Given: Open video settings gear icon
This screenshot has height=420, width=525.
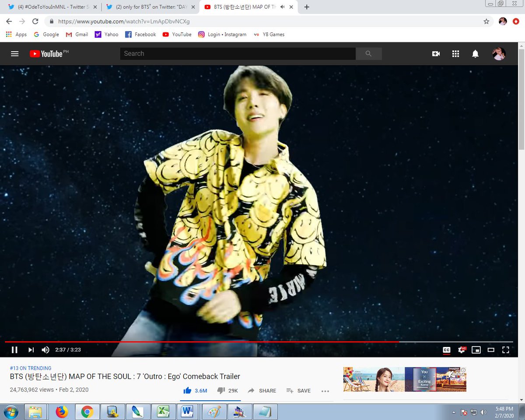Looking at the screenshot, I should 462,350.
